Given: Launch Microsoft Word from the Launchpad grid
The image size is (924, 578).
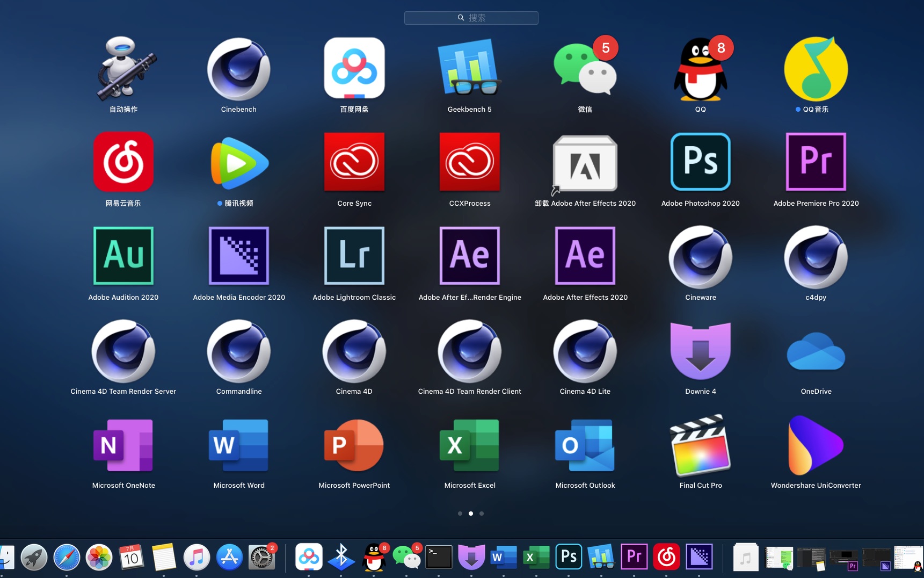Looking at the screenshot, I should pos(239,445).
